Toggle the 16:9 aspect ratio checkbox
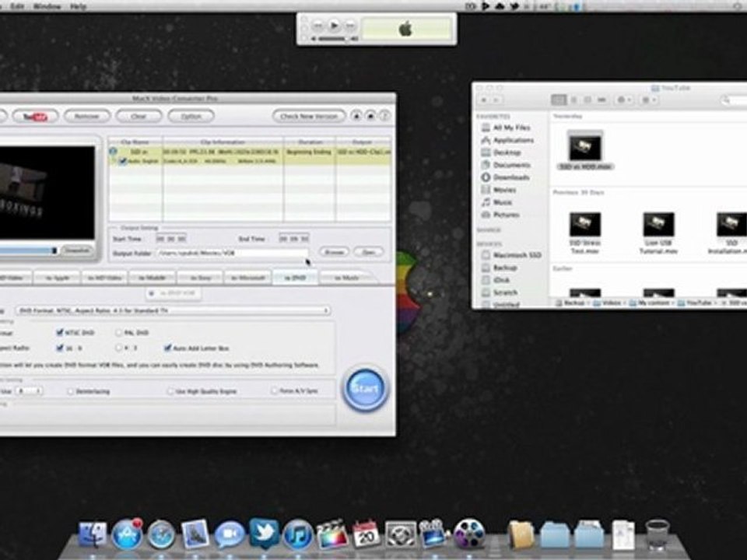This screenshot has width=747, height=560. tap(60, 348)
